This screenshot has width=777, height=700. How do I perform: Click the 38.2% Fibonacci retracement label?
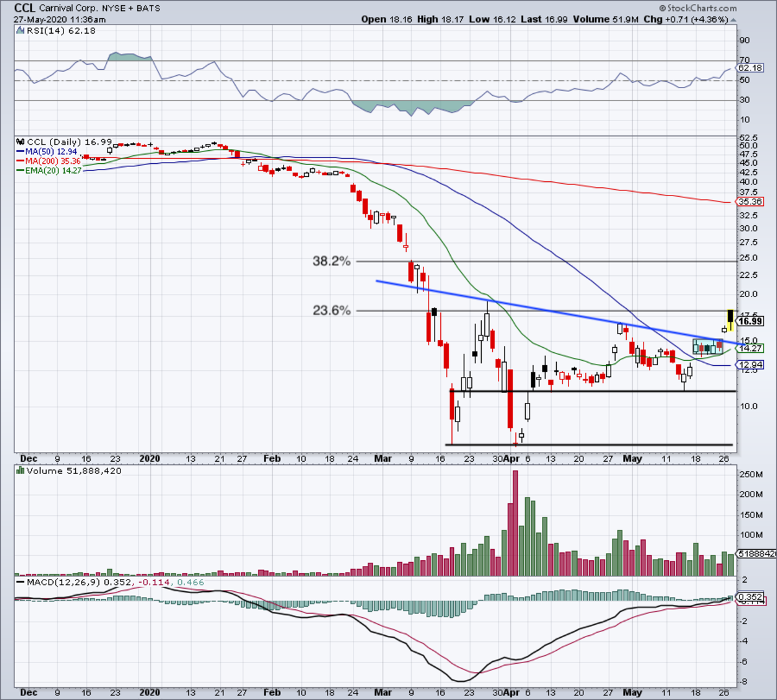[332, 261]
